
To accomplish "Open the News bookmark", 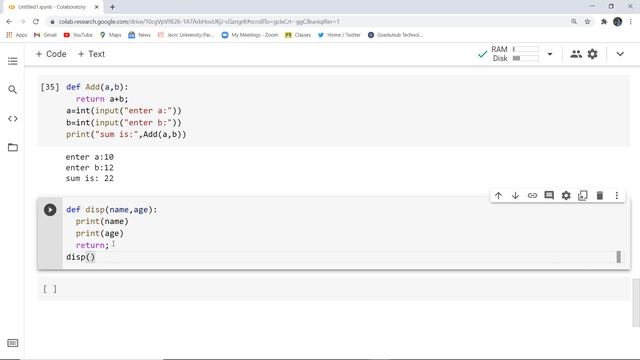I will [x=140, y=35].
